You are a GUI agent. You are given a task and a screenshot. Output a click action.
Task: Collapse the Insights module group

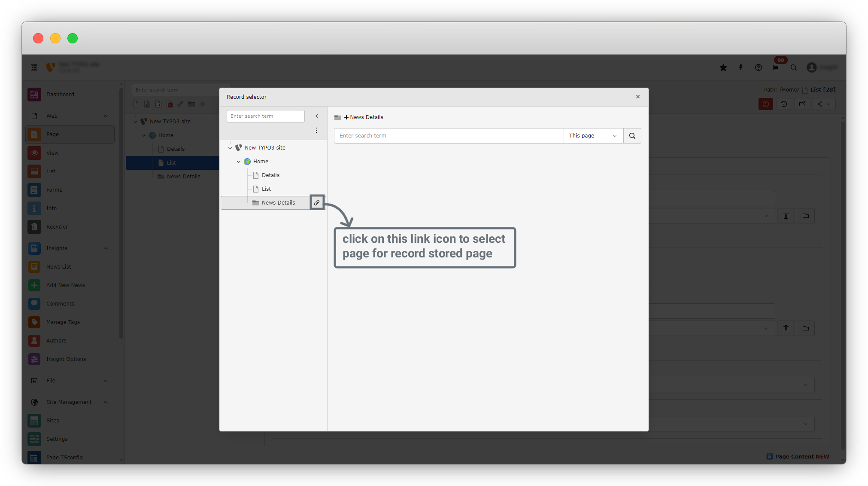(x=106, y=248)
